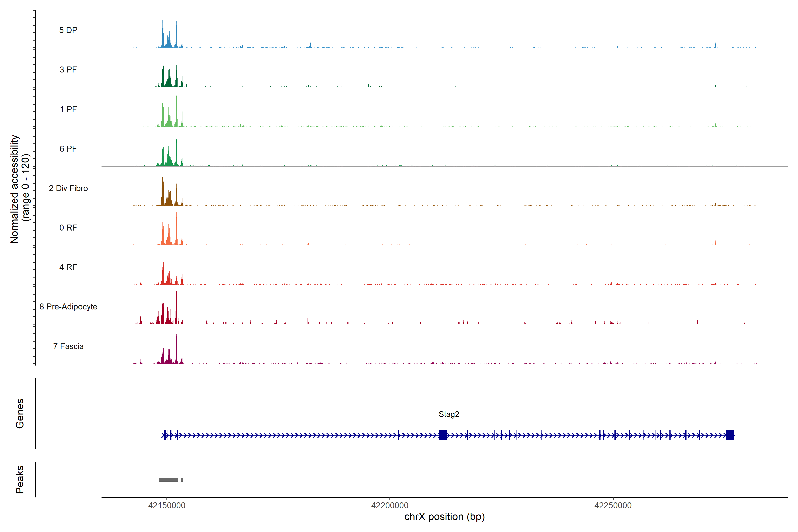This screenshot has width=798, height=532.
Task: Click the 42150000 axis tick label
Action: pyautogui.click(x=167, y=505)
